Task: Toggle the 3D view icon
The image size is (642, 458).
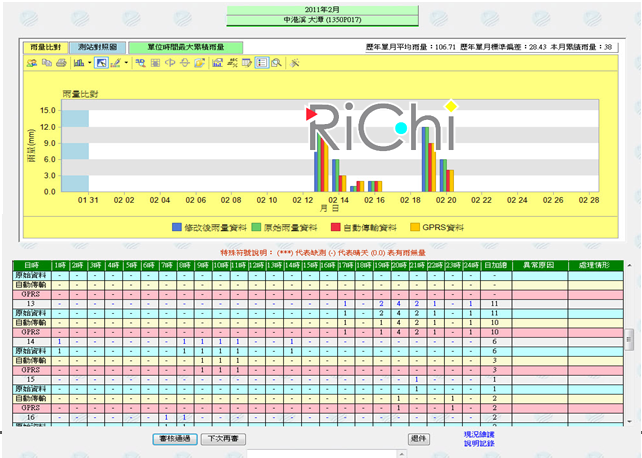Action: (x=140, y=63)
